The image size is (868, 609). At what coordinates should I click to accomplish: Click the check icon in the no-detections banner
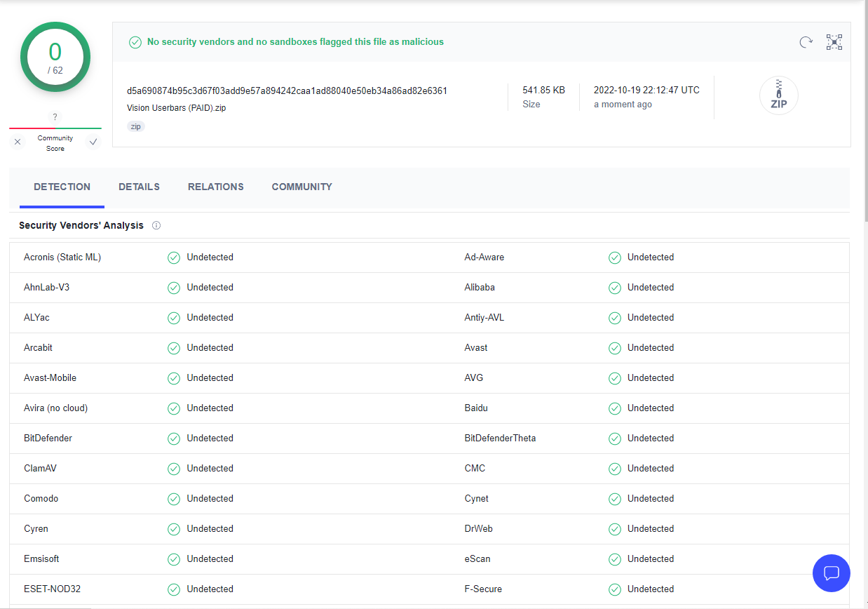135,42
